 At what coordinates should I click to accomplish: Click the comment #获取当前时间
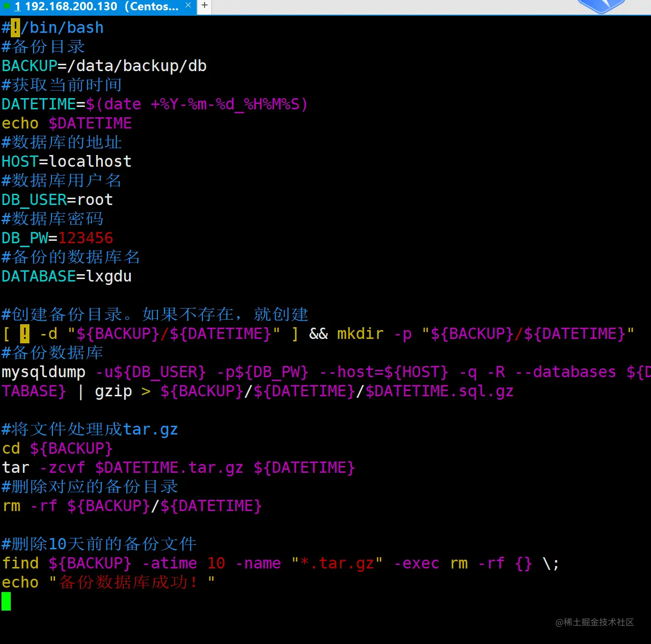pyautogui.click(x=62, y=85)
